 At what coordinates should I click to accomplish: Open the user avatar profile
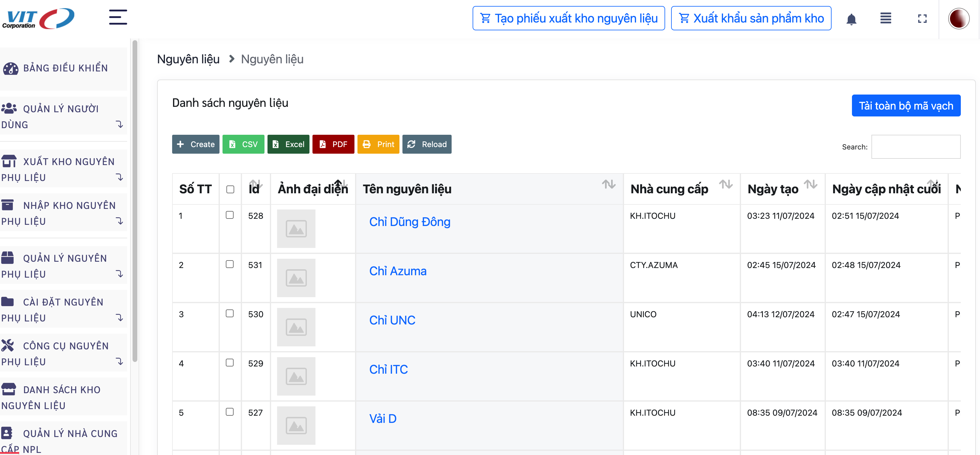click(958, 19)
